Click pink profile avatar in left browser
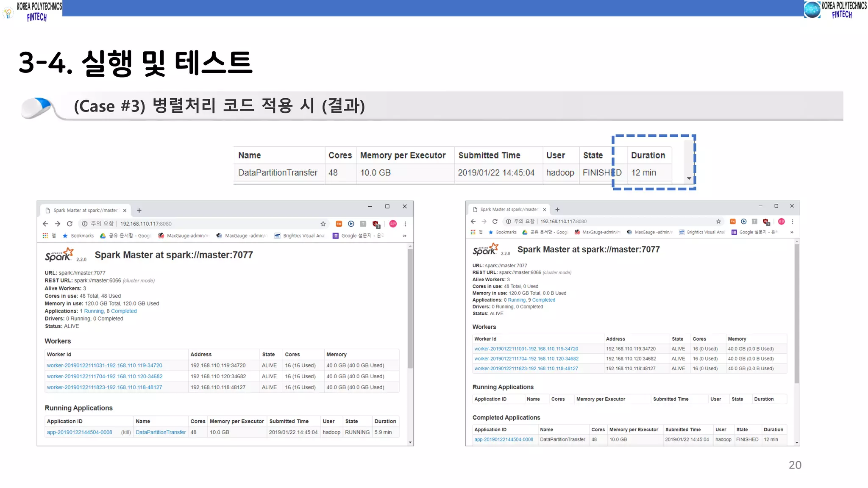The width and height of the screenshot is (868, 488). click(393, 224)
